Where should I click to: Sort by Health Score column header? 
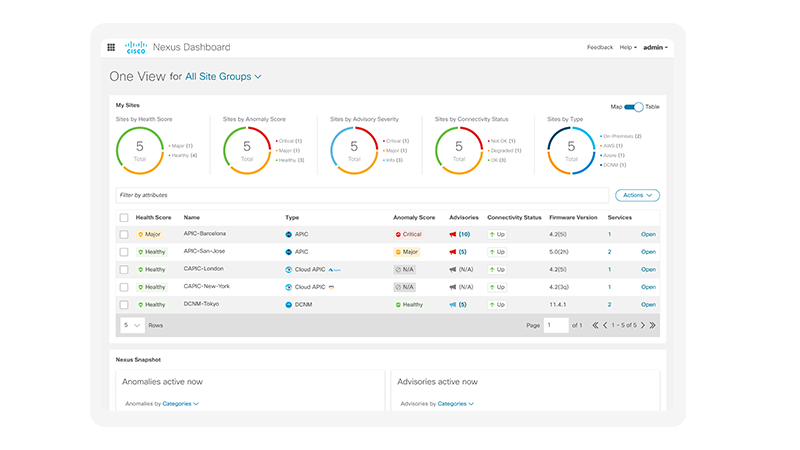pos(154,218)
